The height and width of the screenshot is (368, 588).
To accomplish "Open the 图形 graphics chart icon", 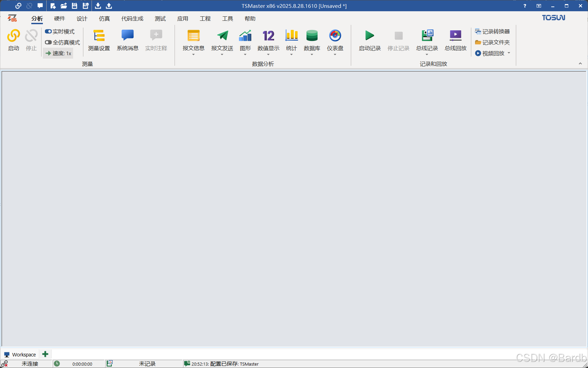I will pyautogui.click(x=245, y=36).
